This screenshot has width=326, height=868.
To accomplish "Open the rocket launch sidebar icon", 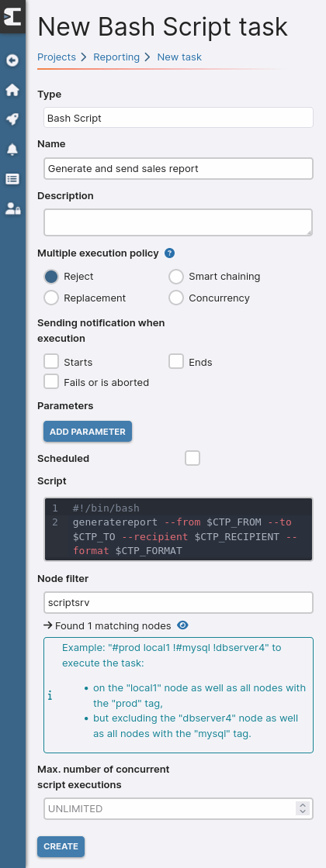I will [12, 119].
